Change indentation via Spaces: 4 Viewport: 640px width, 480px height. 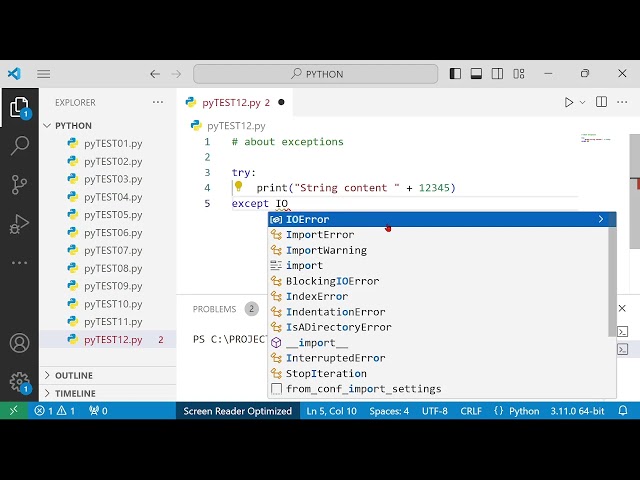389,411
